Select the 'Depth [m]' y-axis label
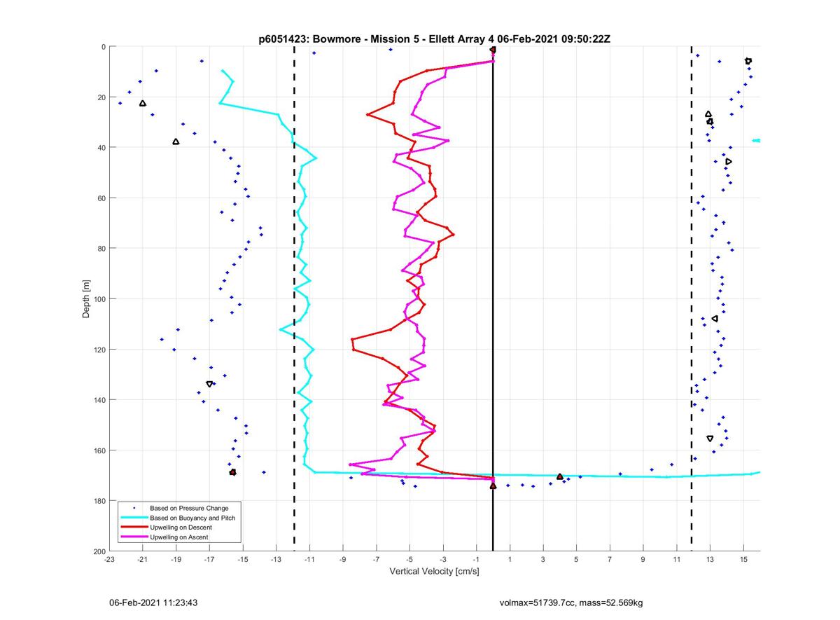The image size is (840, 620). tap(87, 298)
